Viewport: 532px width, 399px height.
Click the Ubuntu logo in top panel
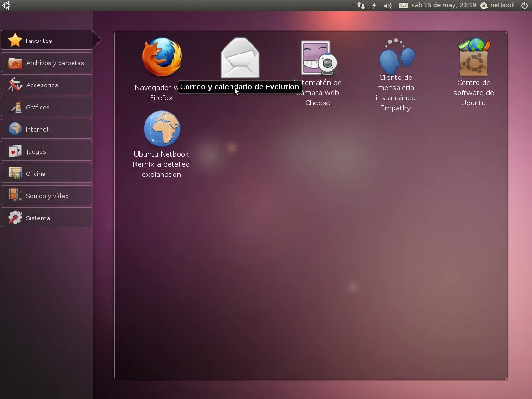(x=6, y=6)
